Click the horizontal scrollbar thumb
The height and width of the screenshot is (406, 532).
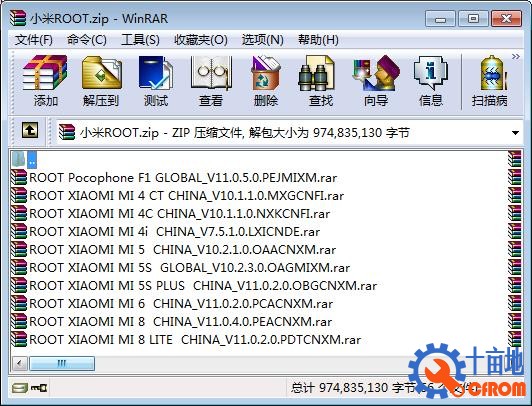point(62,364)
